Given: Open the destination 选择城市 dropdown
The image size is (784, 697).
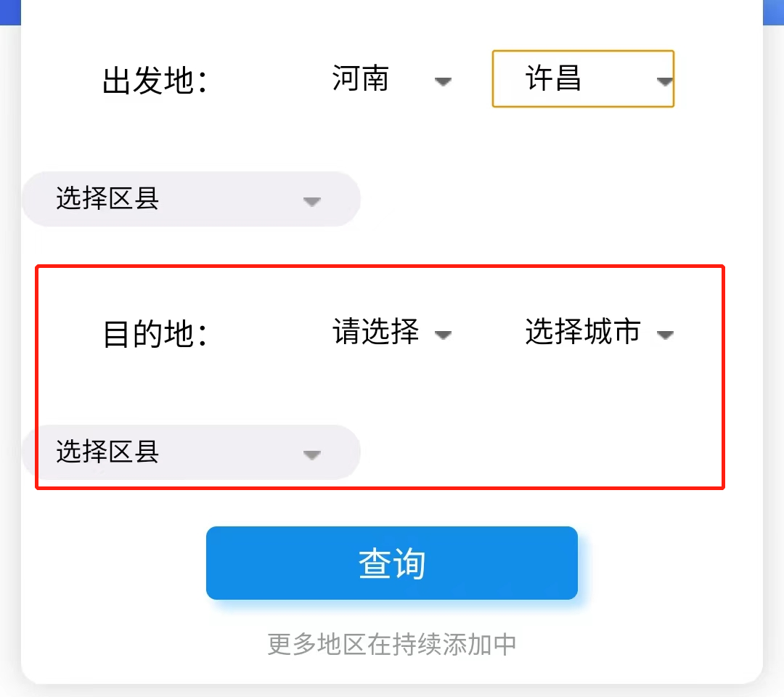Looking at the screenshot, I should (598, 333).
